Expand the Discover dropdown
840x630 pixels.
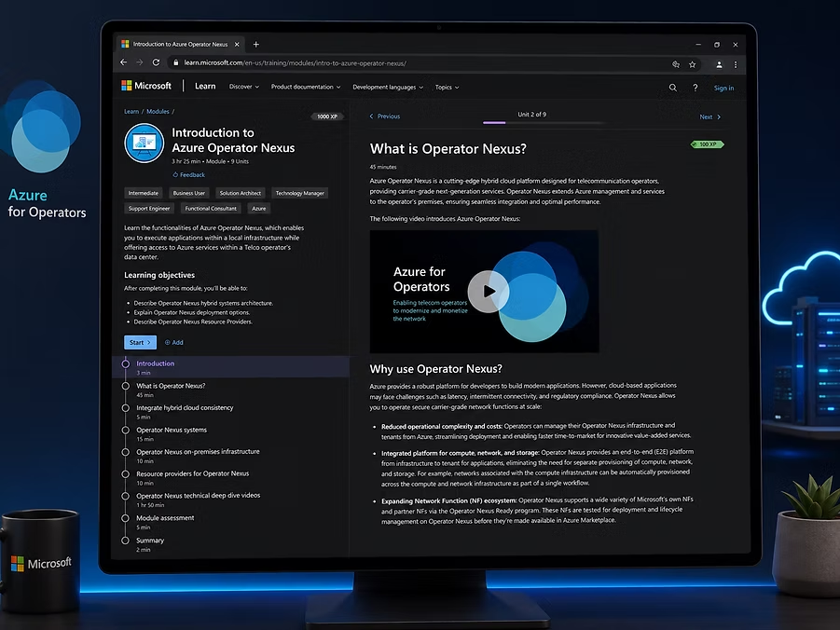pos(243,87)
